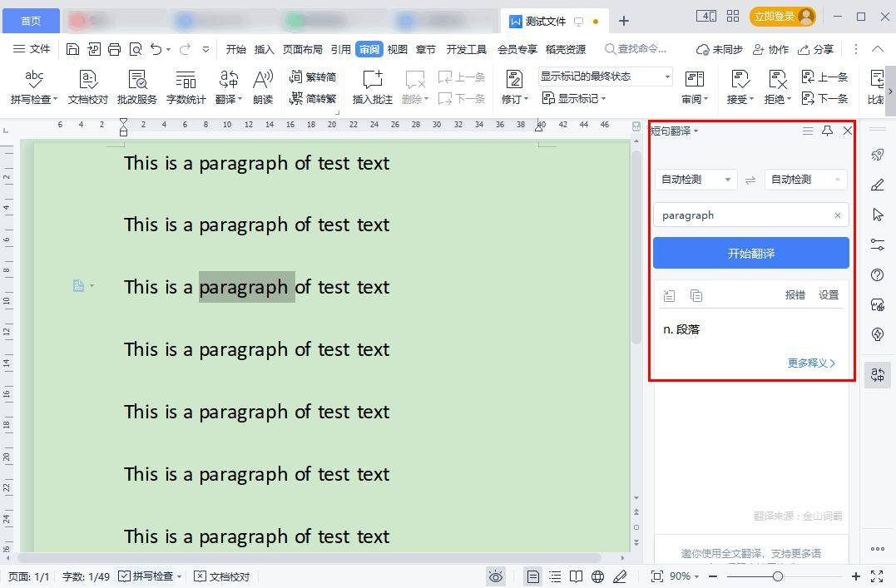
Task: Open 引用 (References) ribbon tab
Action: [x=340, y=50]
